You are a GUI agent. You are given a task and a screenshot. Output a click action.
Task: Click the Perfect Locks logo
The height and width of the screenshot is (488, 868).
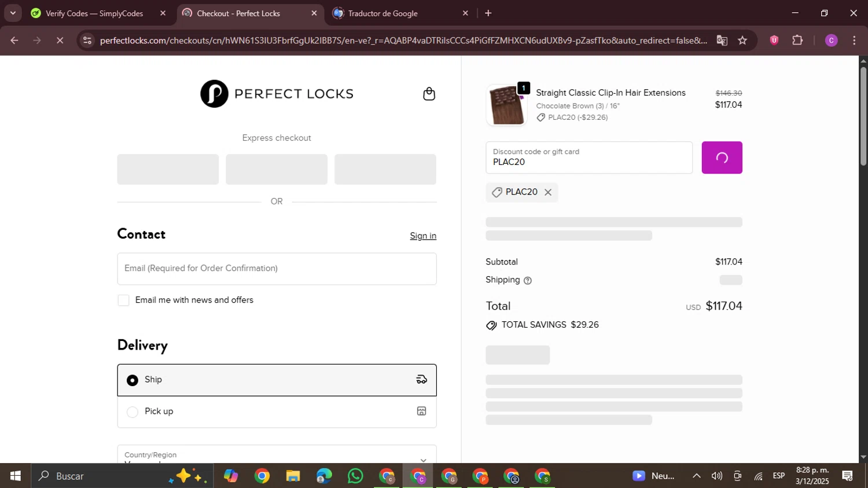pos(277,94)
